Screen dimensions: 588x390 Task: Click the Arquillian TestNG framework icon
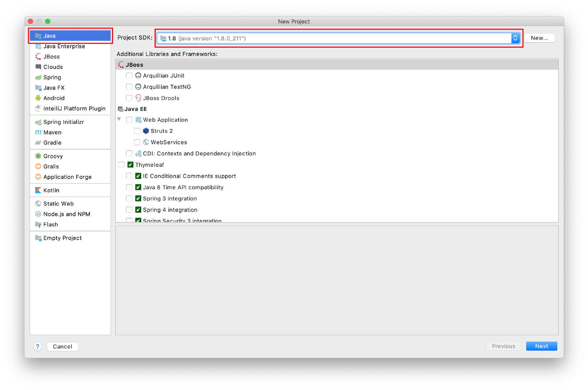138,87
